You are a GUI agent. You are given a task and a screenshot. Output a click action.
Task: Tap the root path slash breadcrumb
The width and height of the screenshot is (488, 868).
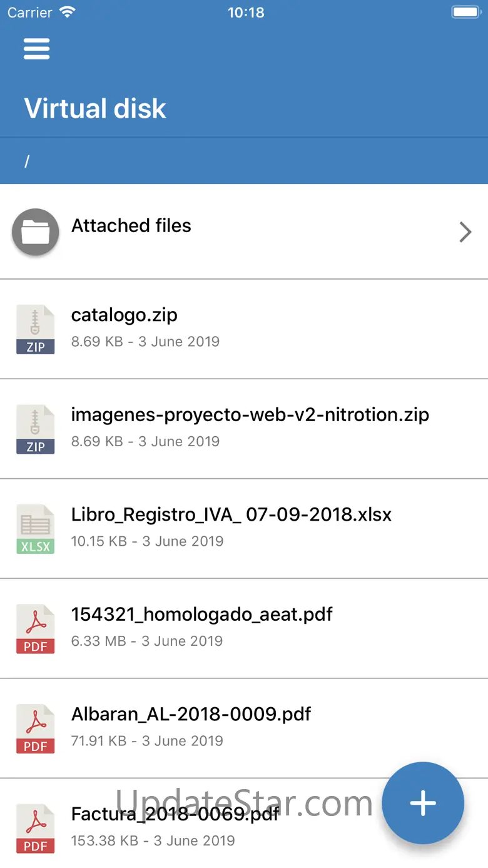[27, 161]
